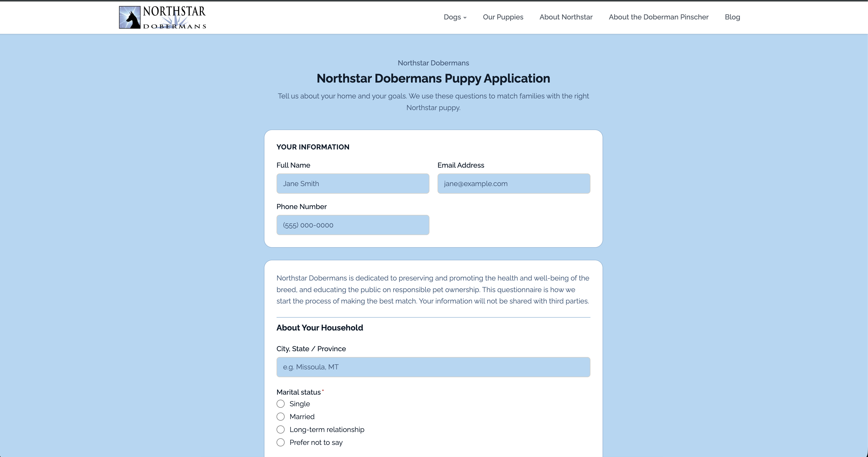Viewport: 868px width, 457px height.
Task: Pick Long-term relationship option
Action: tap(280, 429)
